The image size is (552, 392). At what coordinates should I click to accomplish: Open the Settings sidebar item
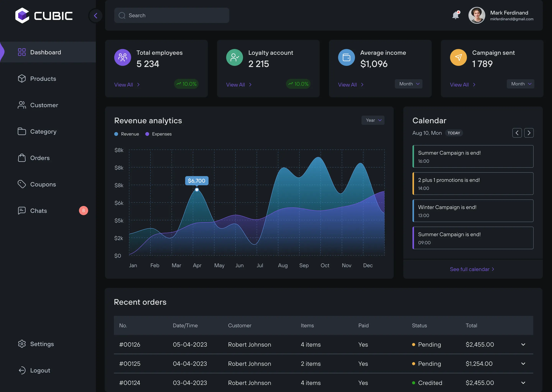tap(42, 344)
